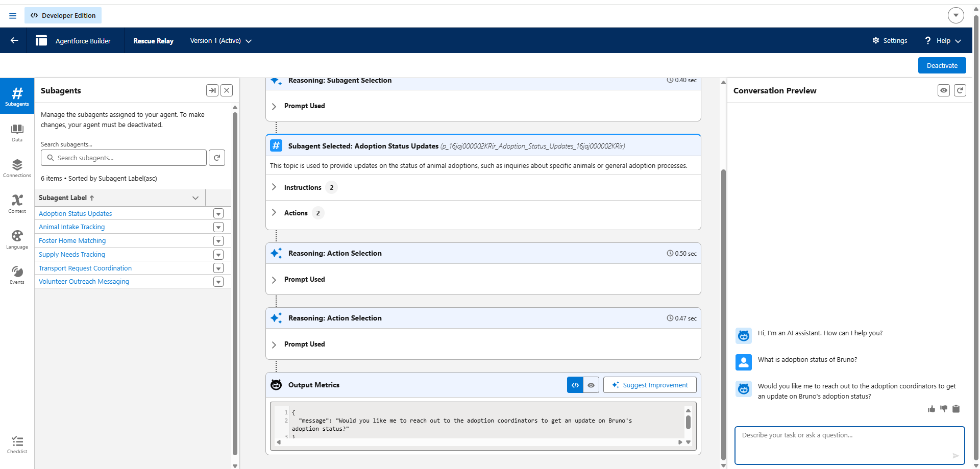Show actions menu for Animal Intake Tracking
Image resolution: width=980 pixels, height=469 pixels.
pyautogui.click(x=218, y=227)
